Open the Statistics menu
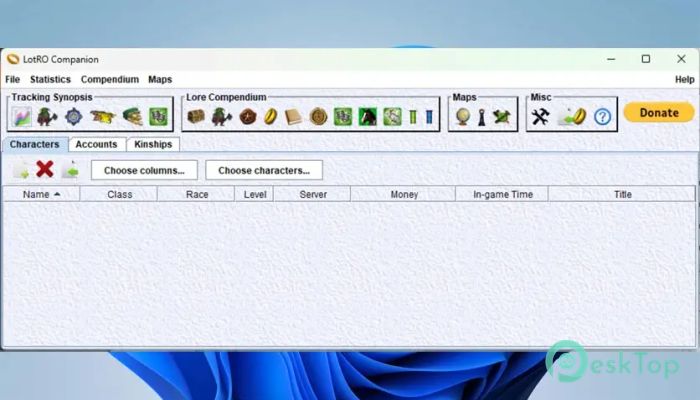The height and width of the screenshot is (400, 700). 50,79
